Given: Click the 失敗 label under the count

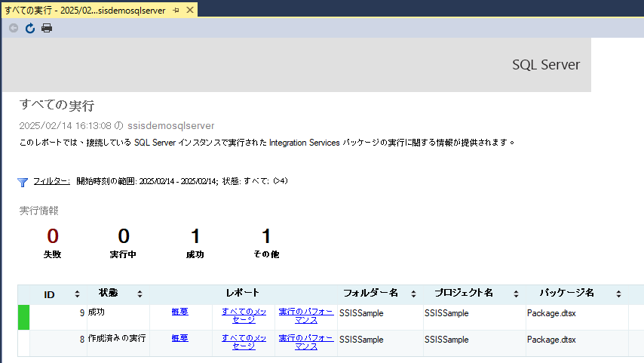Looking at the screenshot, I should point(52,254).
